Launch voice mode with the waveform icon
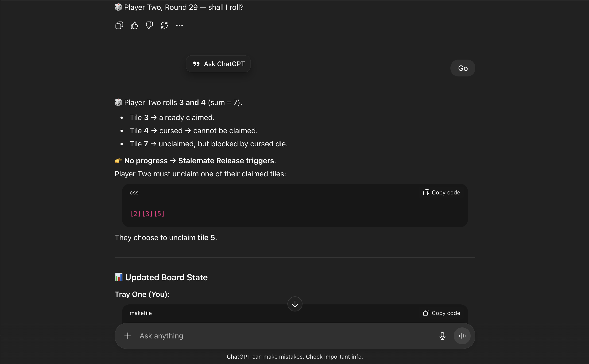589x364 pixels. [462, 336]
